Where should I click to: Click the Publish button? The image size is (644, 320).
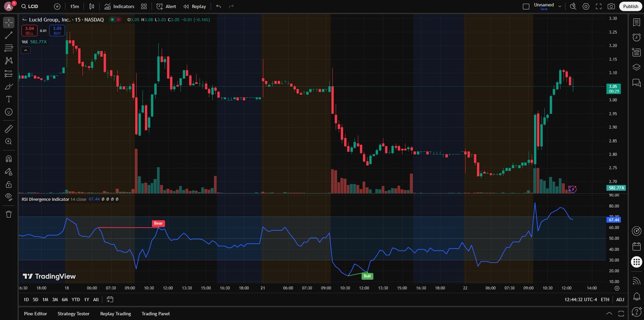(x=631, y=6)
